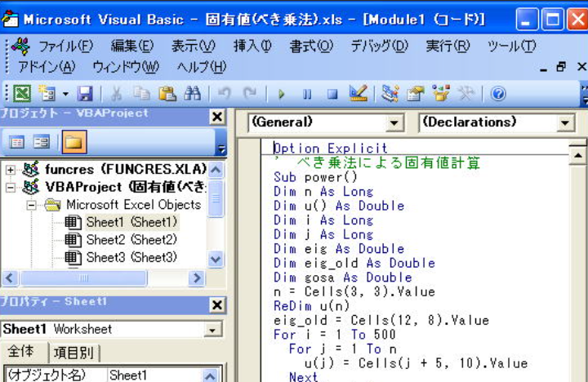Expand the funcres (FUNCRES.XLA) project node
The height and width of the screenshot is (382, 588).
point(11,170)
